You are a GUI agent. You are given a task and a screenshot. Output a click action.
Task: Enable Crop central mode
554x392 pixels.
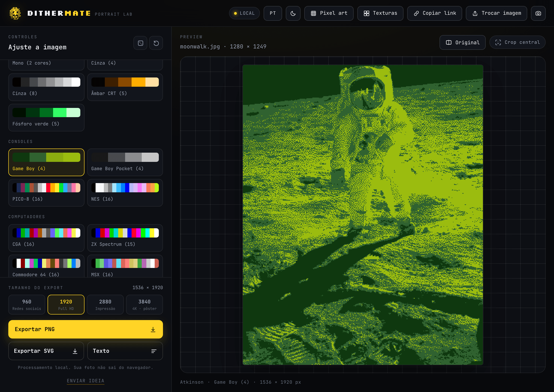(517, 42)
